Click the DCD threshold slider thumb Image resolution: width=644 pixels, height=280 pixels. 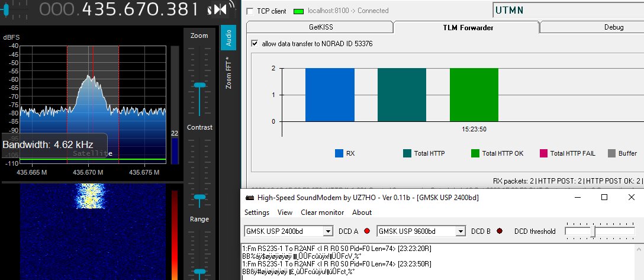[593, 231]
